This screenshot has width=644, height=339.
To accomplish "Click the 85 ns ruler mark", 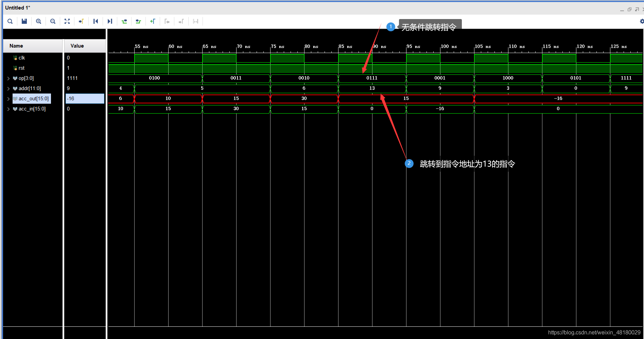I will (345, 46).
